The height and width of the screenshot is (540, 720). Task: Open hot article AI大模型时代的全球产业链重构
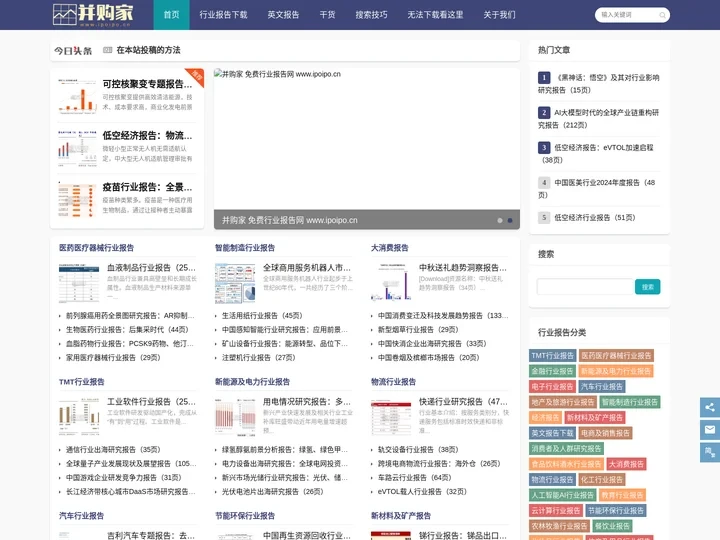pos(599,118)
